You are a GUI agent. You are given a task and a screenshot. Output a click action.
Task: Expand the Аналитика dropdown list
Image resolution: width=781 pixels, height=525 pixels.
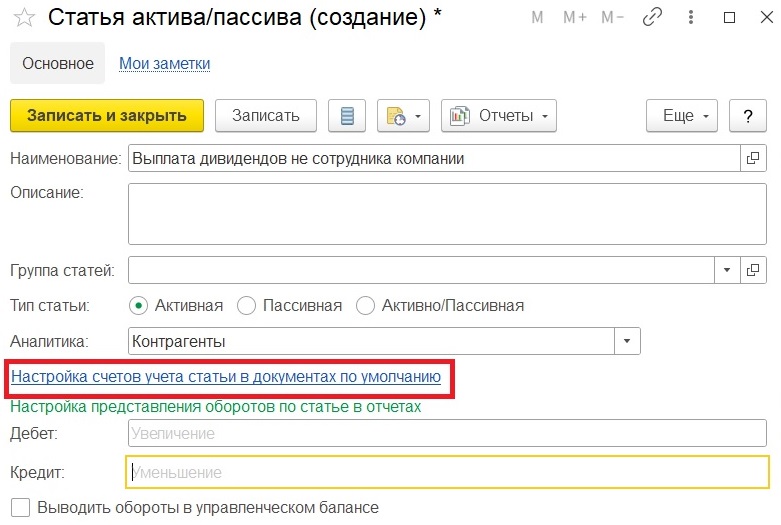coord(627,341)
